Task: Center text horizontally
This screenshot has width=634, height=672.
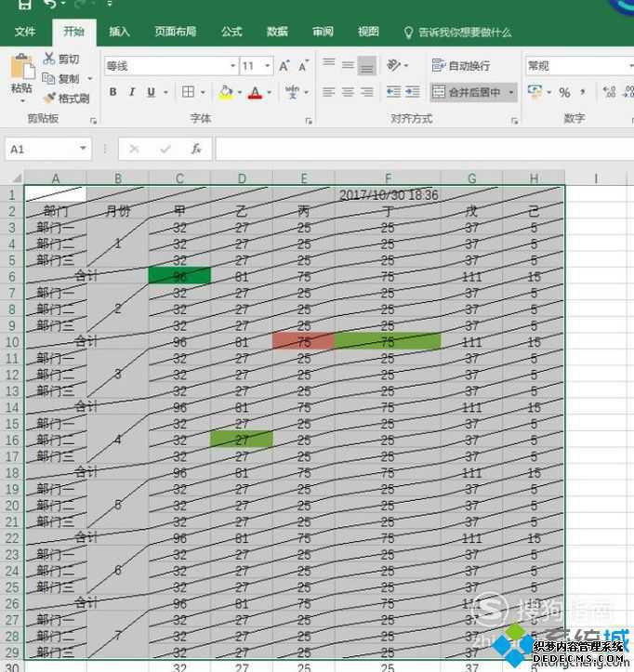Action: click(x=348, y=92)
